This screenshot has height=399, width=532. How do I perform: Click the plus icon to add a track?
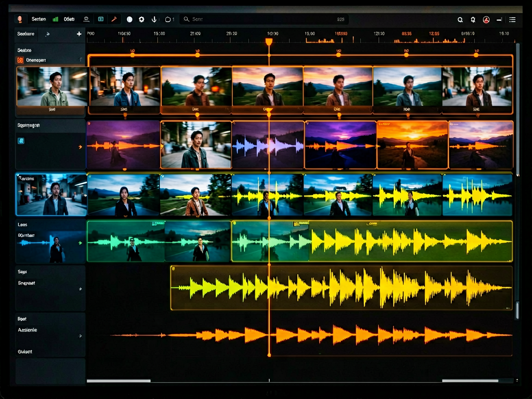coord(79,34)
